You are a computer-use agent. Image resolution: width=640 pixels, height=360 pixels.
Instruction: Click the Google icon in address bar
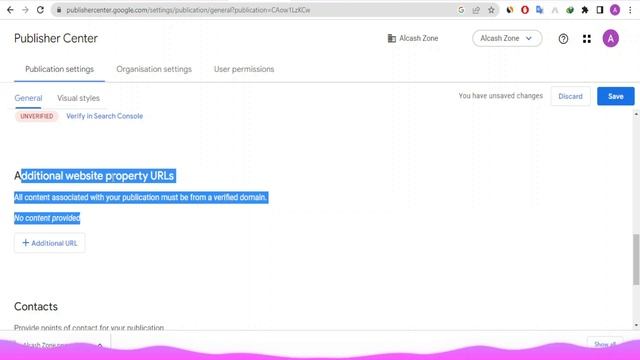(461, 10)
